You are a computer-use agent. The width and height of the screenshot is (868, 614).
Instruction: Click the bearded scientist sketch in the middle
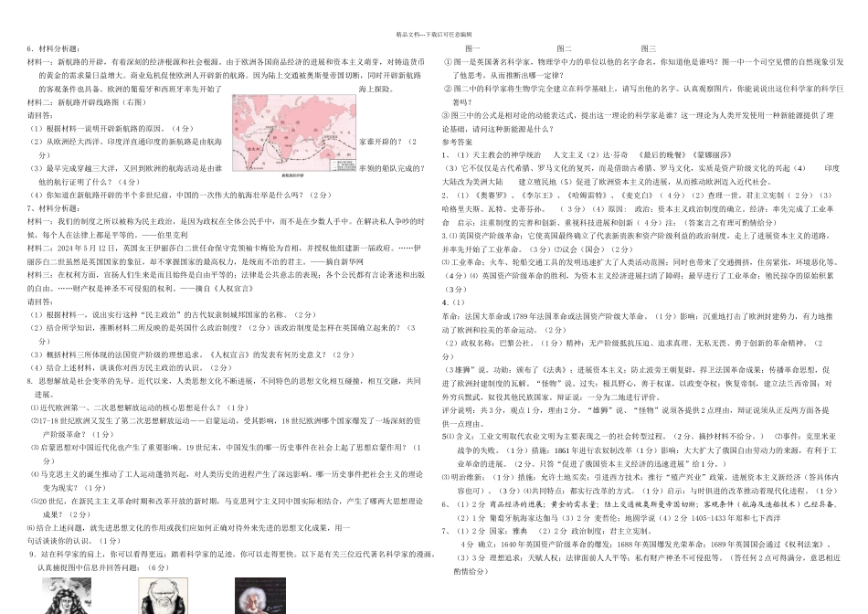[163, 595]
